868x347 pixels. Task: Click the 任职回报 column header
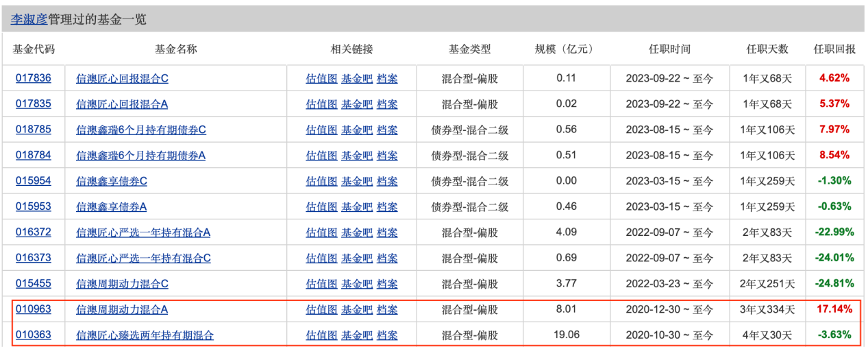(x=834, y=49)
